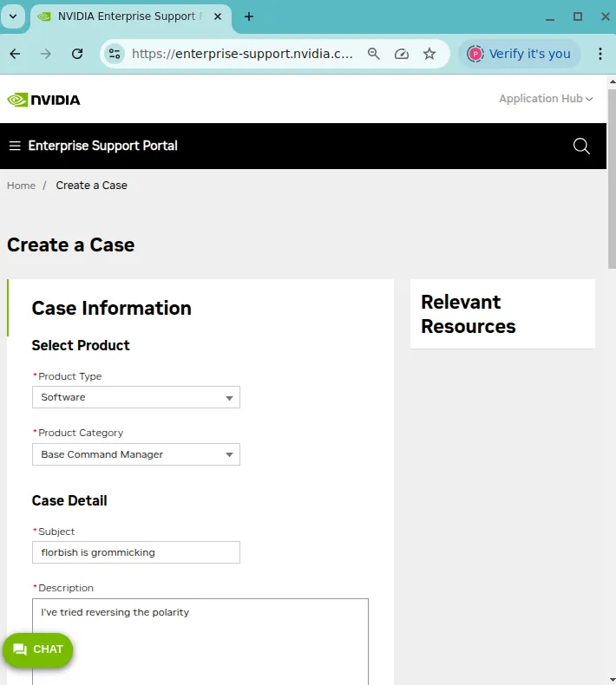Click the Verify it's you profile button
The height and width of the screenshot is (685, 616).
coord(519,54)
